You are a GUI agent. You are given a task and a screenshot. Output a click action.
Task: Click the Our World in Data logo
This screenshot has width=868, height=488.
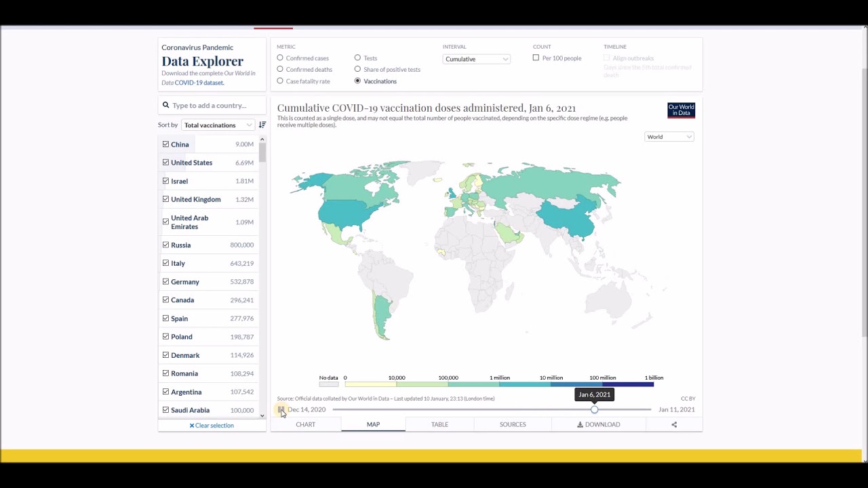681,110
